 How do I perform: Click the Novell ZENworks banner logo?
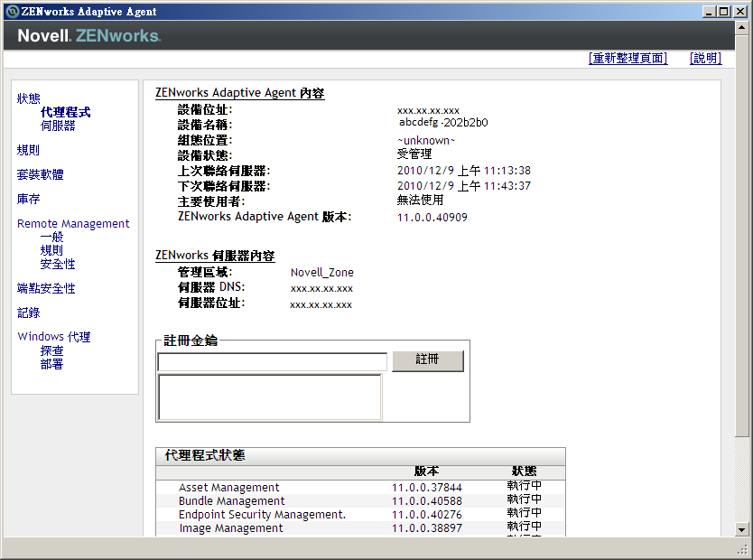pos(89,35)
